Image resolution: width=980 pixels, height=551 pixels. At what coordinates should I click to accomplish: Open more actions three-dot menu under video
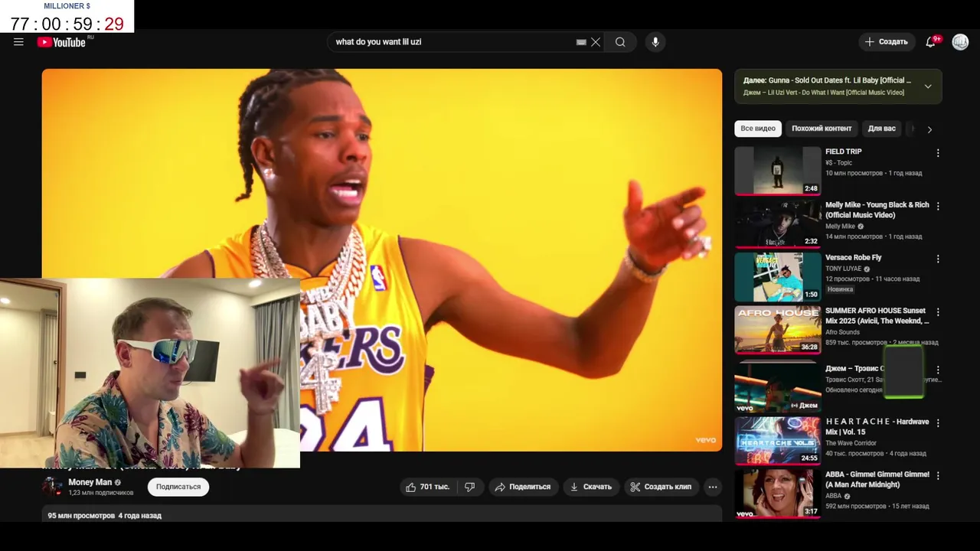713,487
